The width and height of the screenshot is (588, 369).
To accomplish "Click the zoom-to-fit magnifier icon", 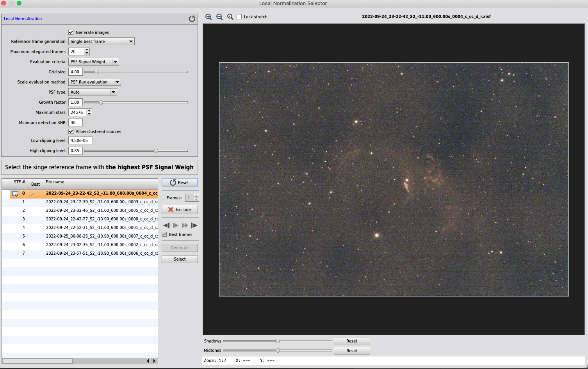I will tap(230, 17).
